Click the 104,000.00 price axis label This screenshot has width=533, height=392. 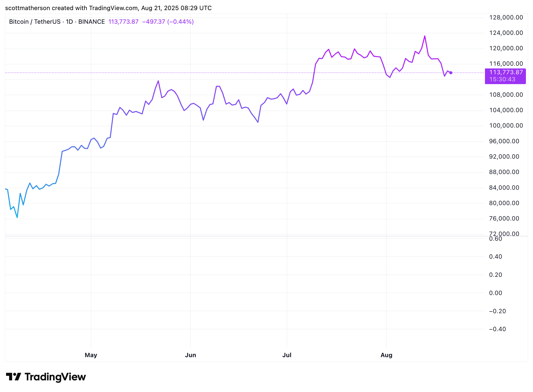506,110
